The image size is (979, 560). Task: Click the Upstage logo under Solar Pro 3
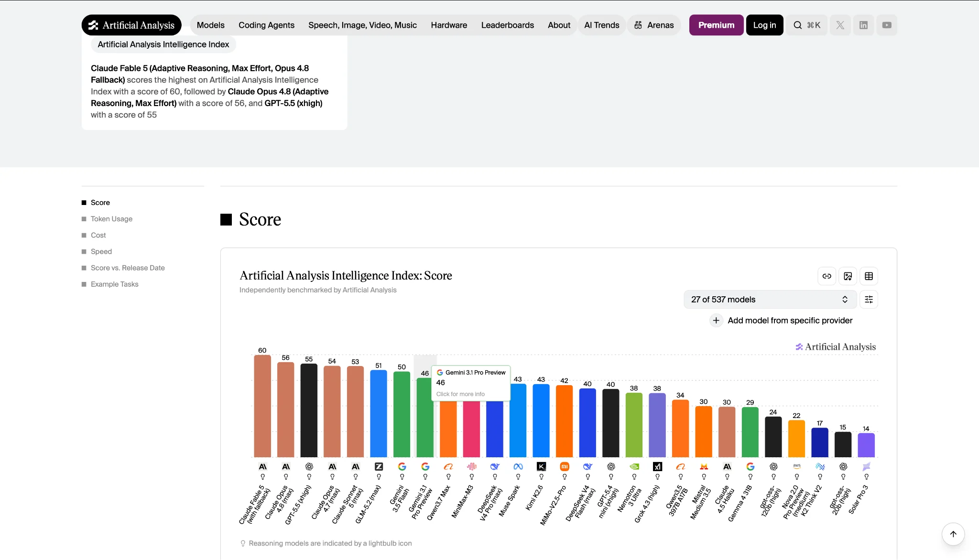pos(866,467)
